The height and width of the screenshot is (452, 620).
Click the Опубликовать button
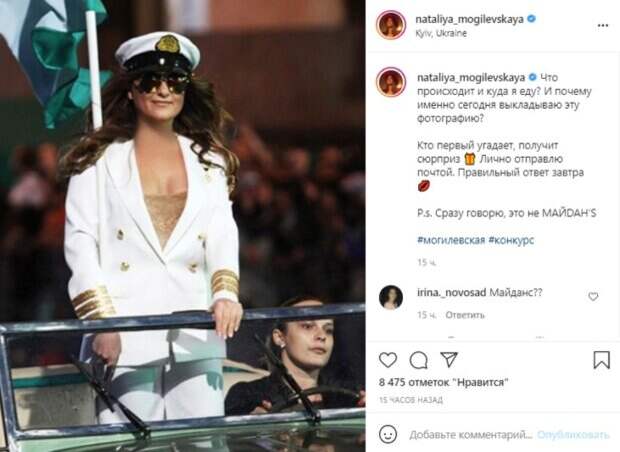[x=573, y=435]
